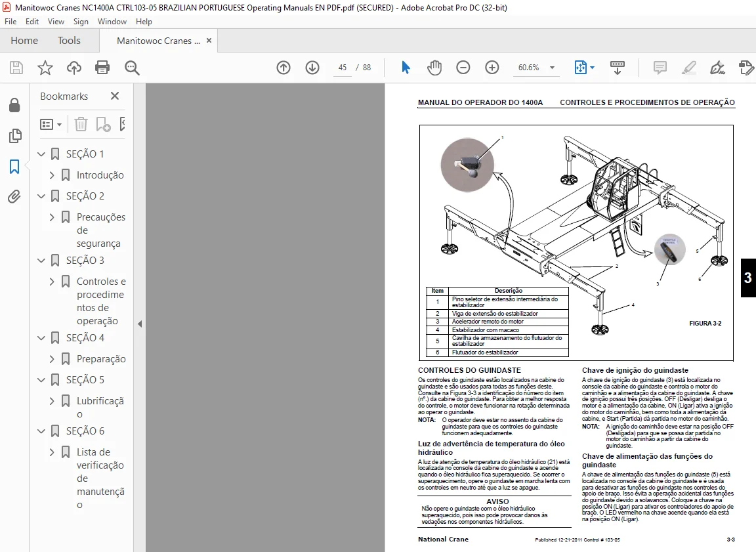This screenshot has height=552, width=756.
Task: Delete selected bookmark trash icon
Action: click(81, 125)
